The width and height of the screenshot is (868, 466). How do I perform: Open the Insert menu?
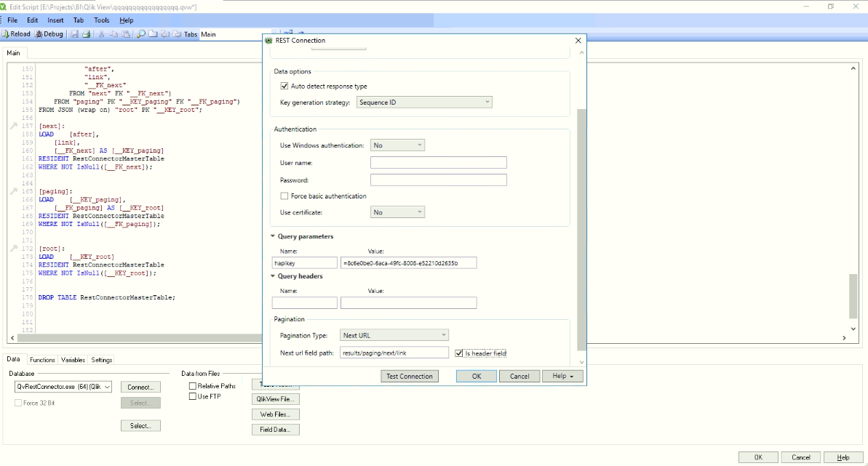[55, 20]
